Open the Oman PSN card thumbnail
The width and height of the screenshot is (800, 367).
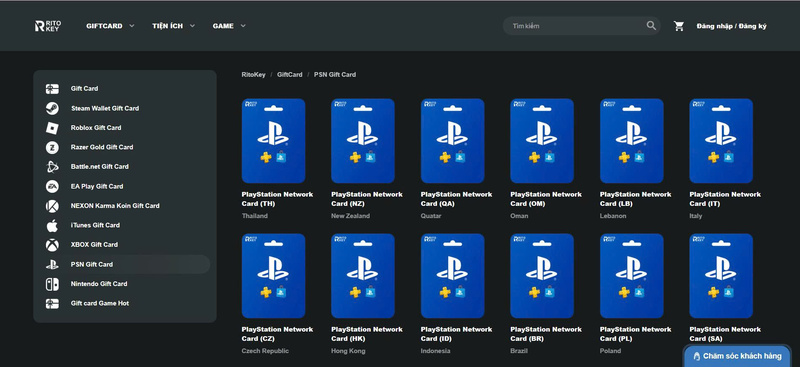542,141
